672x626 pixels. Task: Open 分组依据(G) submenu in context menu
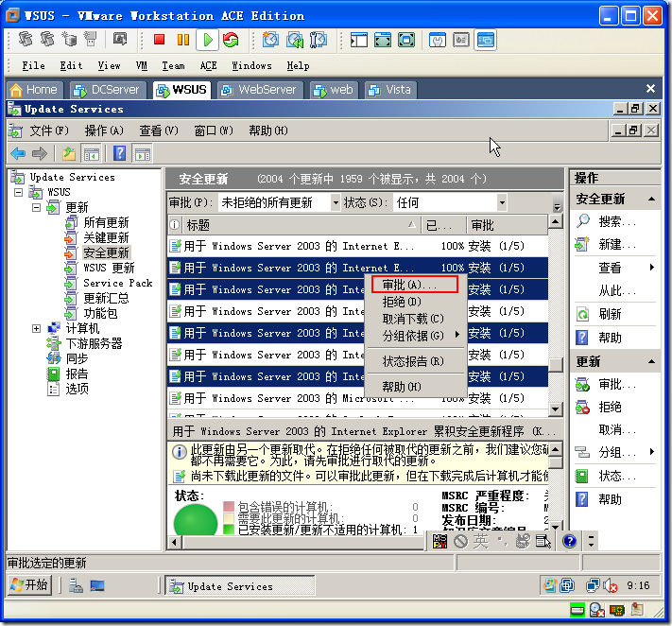tap(415, 336)
